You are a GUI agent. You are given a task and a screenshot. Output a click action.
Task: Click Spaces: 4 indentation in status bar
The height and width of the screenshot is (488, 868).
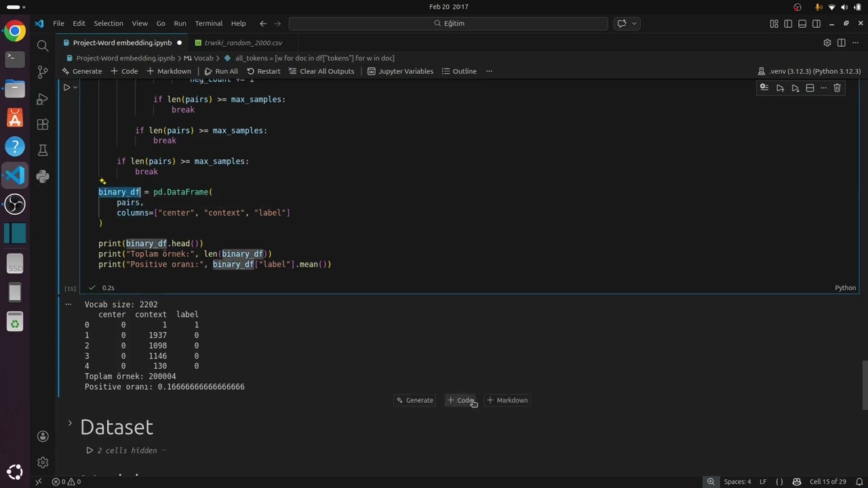(x=737, y=482)
